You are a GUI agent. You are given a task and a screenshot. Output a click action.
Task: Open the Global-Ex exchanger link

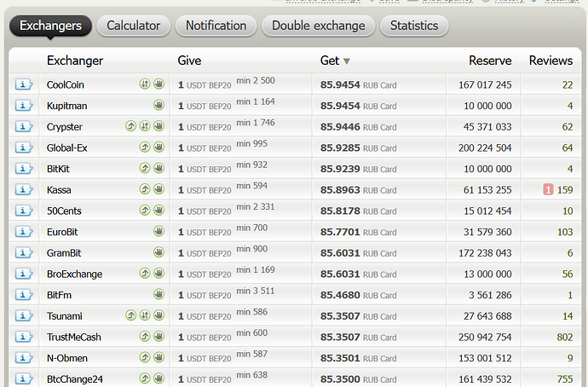(66, 147)
